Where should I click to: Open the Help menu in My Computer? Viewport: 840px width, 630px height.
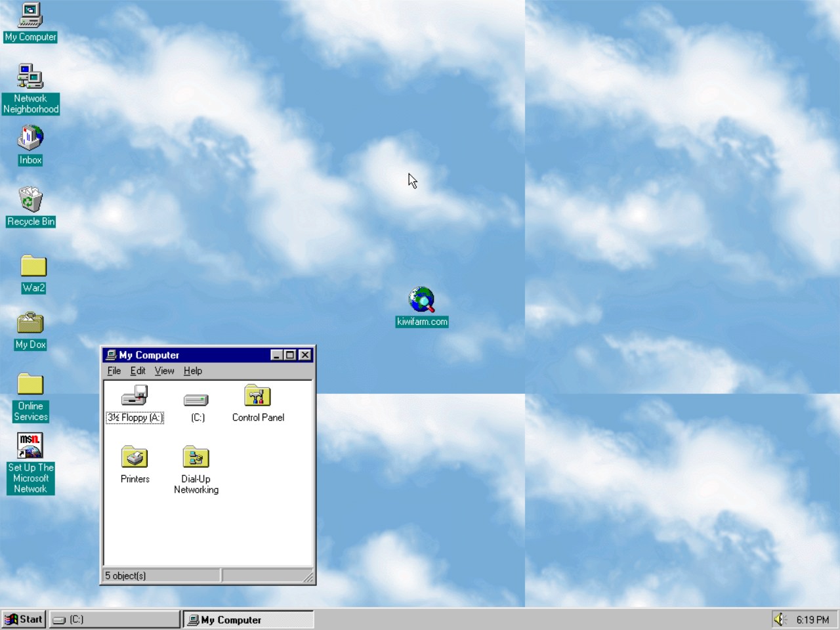[193, 371]
